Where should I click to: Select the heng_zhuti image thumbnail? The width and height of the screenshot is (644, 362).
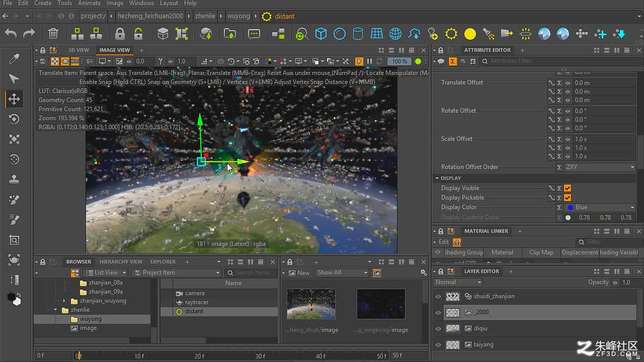(311, 304)
